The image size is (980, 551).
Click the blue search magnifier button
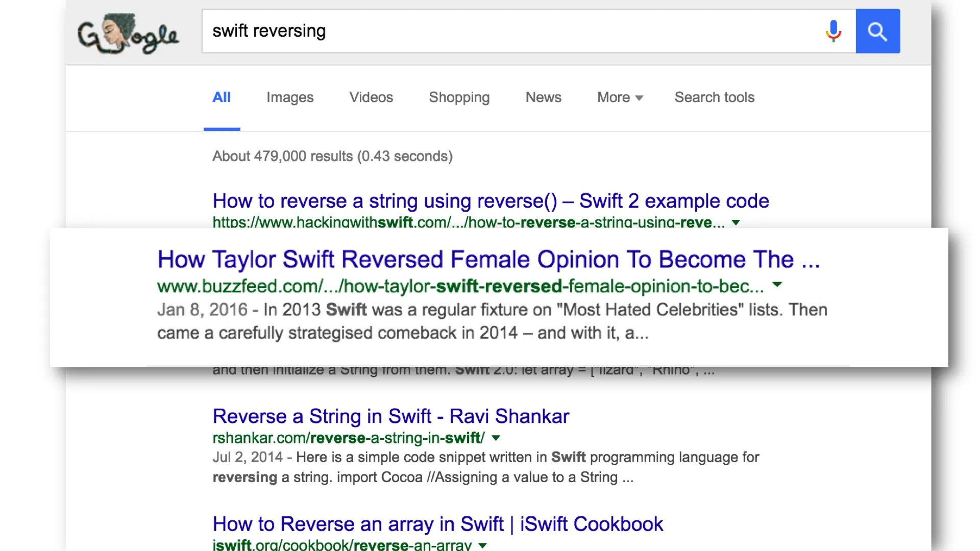(877, 31)
